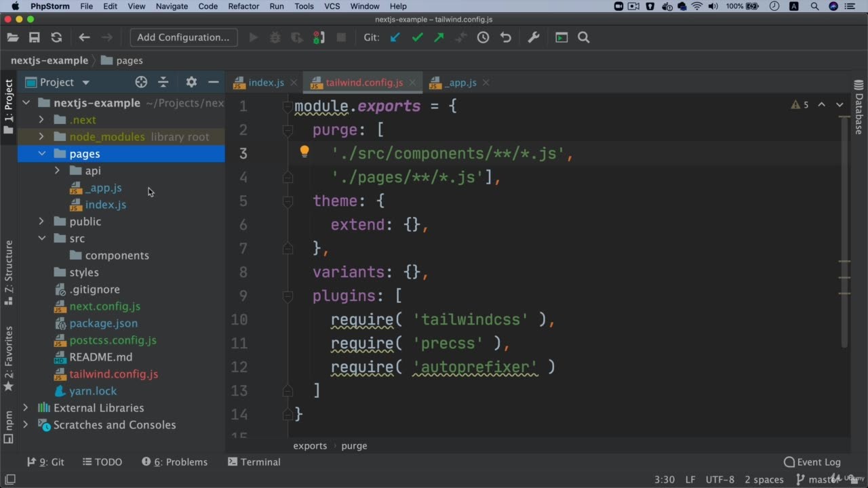Screen dimensions: 868x488
Task: Click the lightbulb intention icon on line 3
Action: tap(304, 152)
